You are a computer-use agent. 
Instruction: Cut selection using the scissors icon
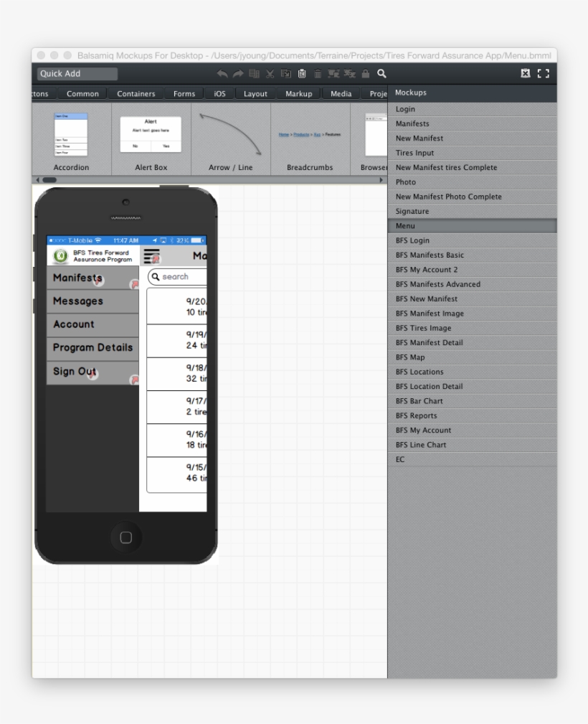click(x=270, y=73)
